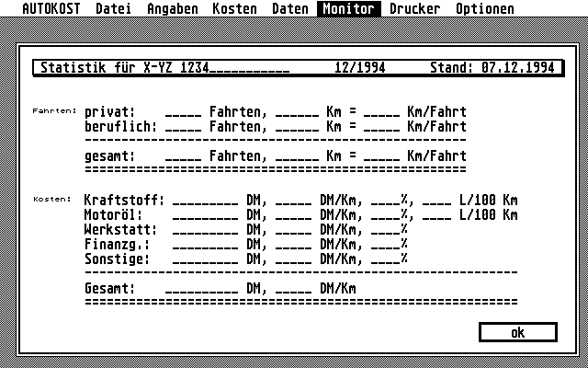This screenshot has width=588, height=368.
Task: Click the license plate field X-YZ 1234
Action: [217, 67]
